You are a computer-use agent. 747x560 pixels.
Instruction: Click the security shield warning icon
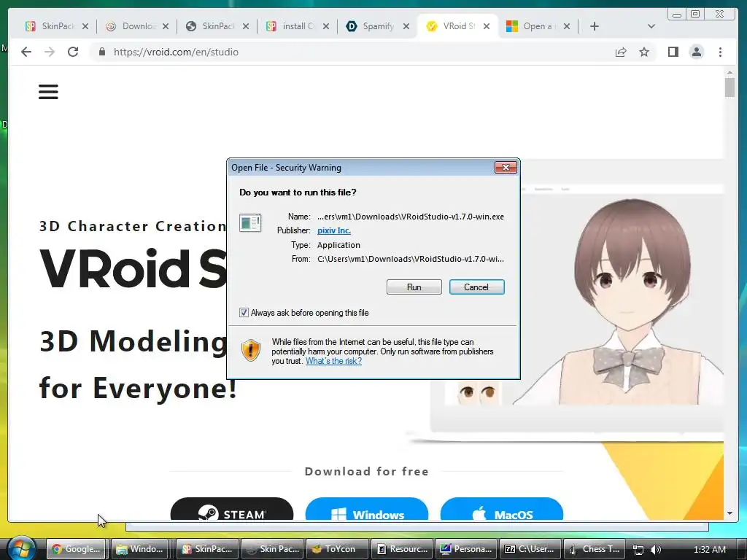(x=251, y=351)
